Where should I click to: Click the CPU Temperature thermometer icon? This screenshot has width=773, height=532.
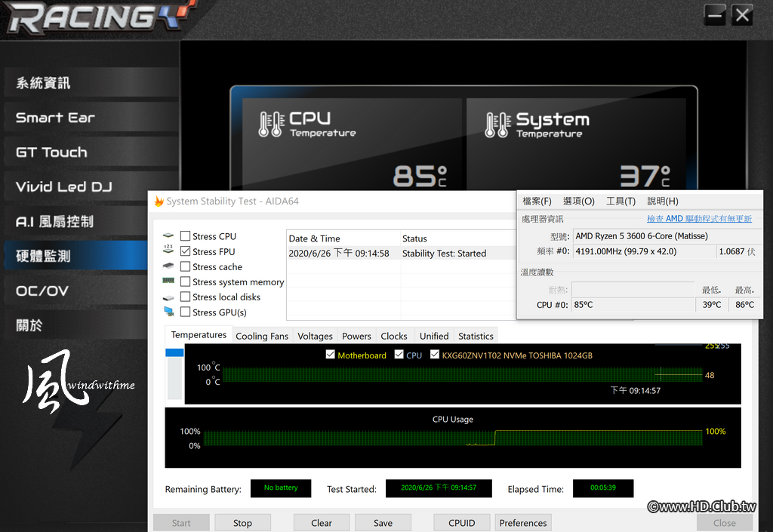tap(271, 124)
